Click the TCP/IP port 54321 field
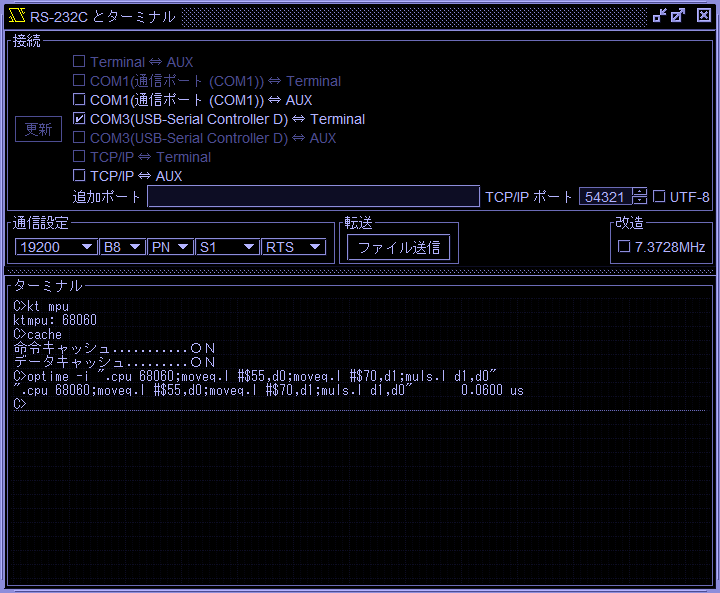The image size is (720, 593). (605, 197)
